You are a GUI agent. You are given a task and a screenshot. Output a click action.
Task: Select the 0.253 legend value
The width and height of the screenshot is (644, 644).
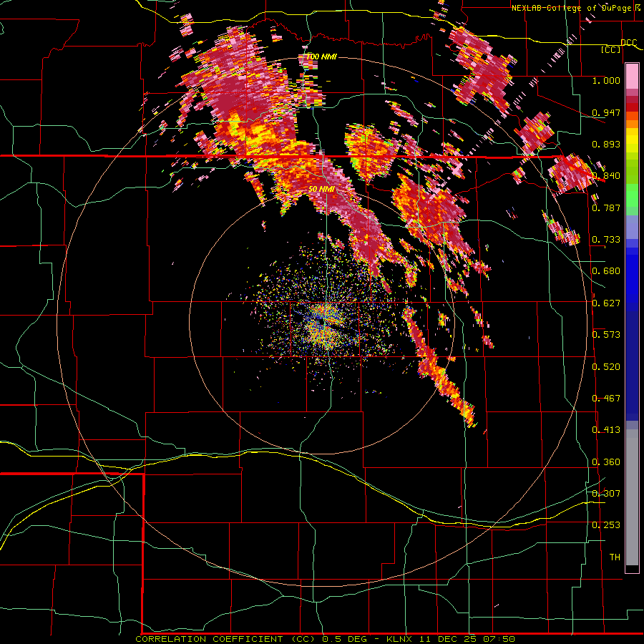pos(606,525)
